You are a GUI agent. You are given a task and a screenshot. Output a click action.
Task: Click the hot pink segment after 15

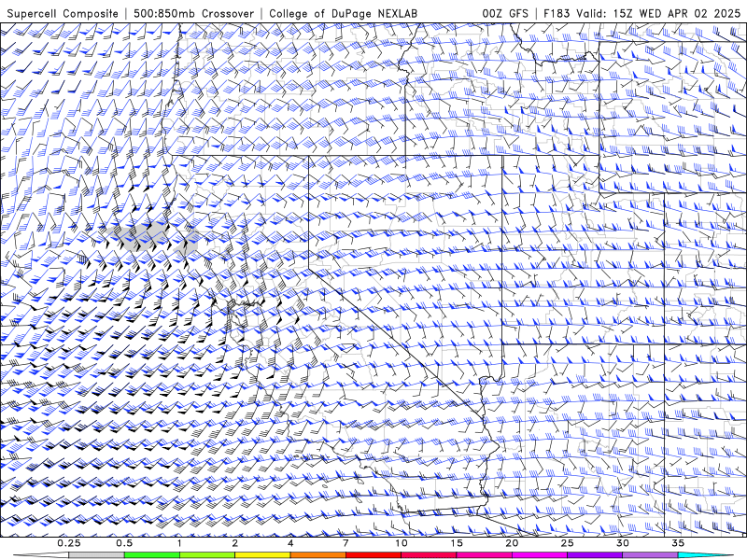(x=484, y=555)
